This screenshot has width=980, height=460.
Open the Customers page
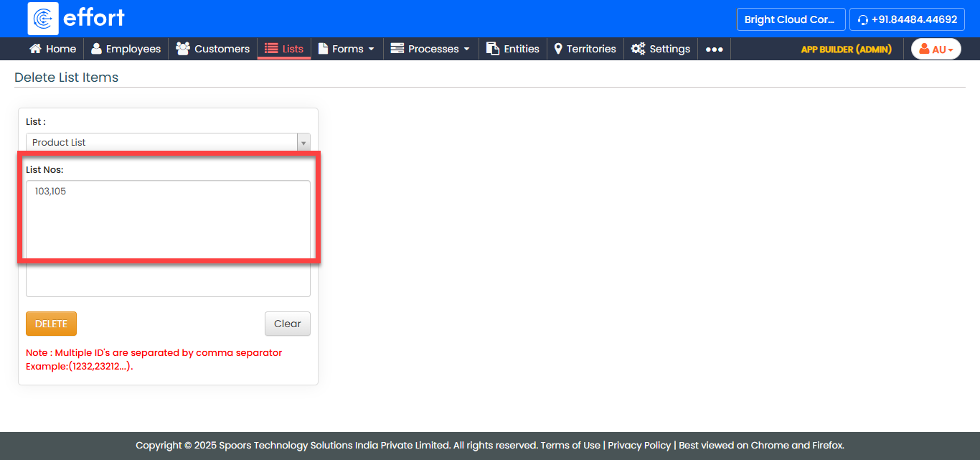point(213,49)
